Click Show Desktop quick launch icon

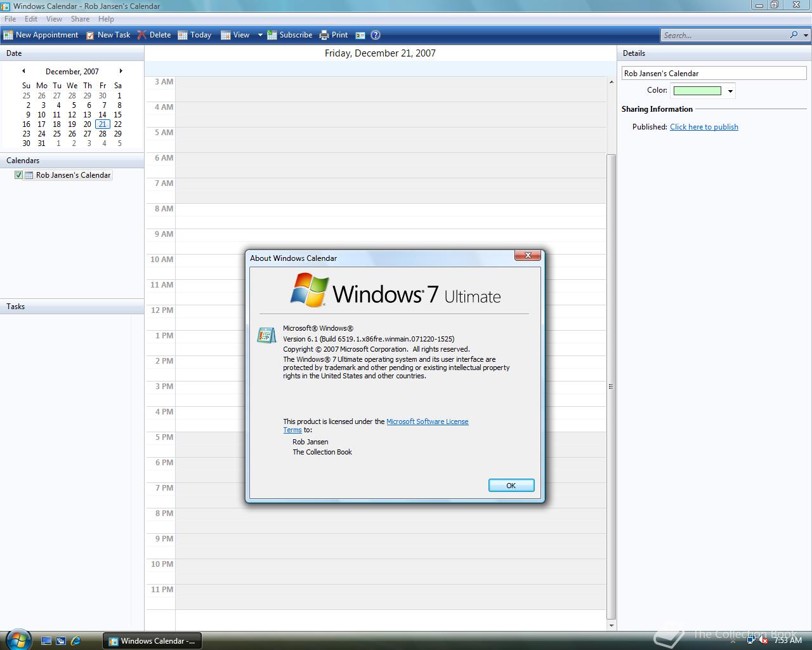(x=46, y=641)
